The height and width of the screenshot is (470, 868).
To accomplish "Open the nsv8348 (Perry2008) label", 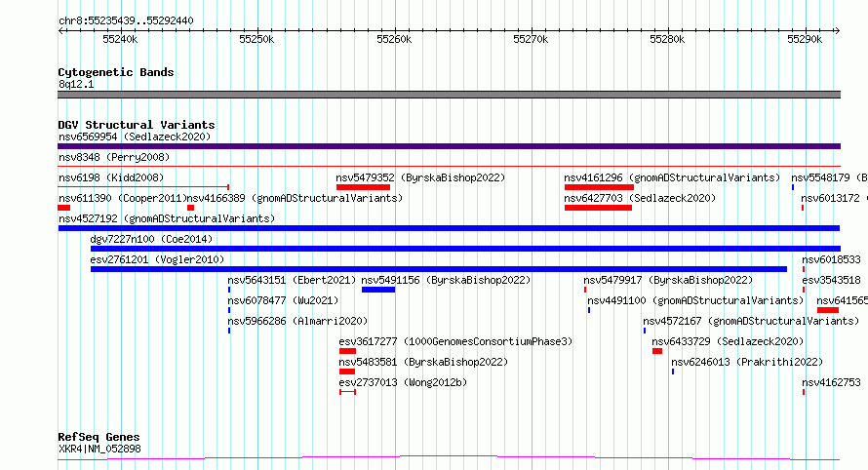I will tap(114, 157).
